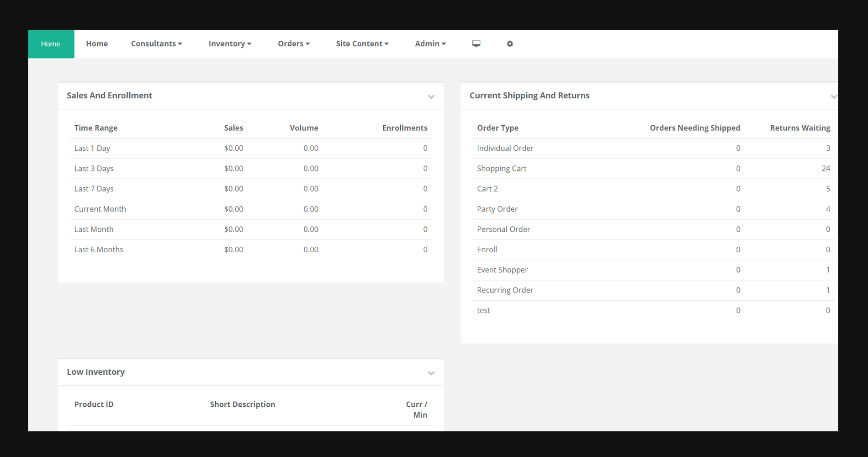The width and height of the screenshot is (868, 457).
Task: Collapse the Current Shipping And Returns panel
Action: click(x=834, y=97)
